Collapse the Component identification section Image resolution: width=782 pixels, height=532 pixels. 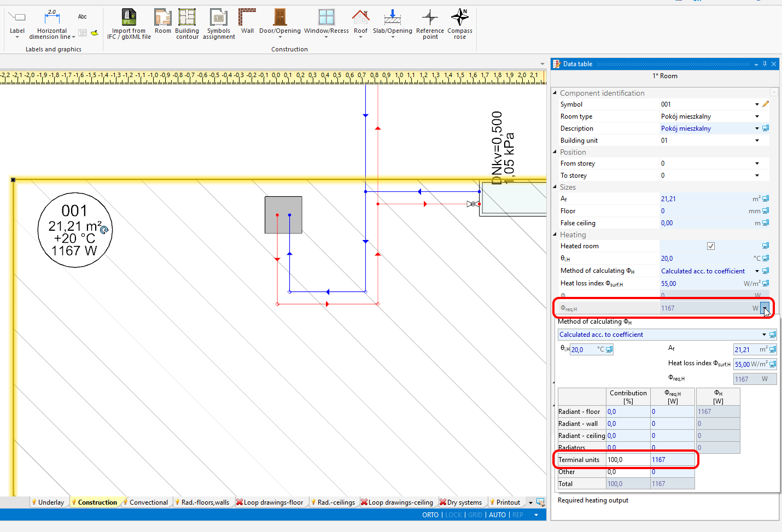point(555,93)
